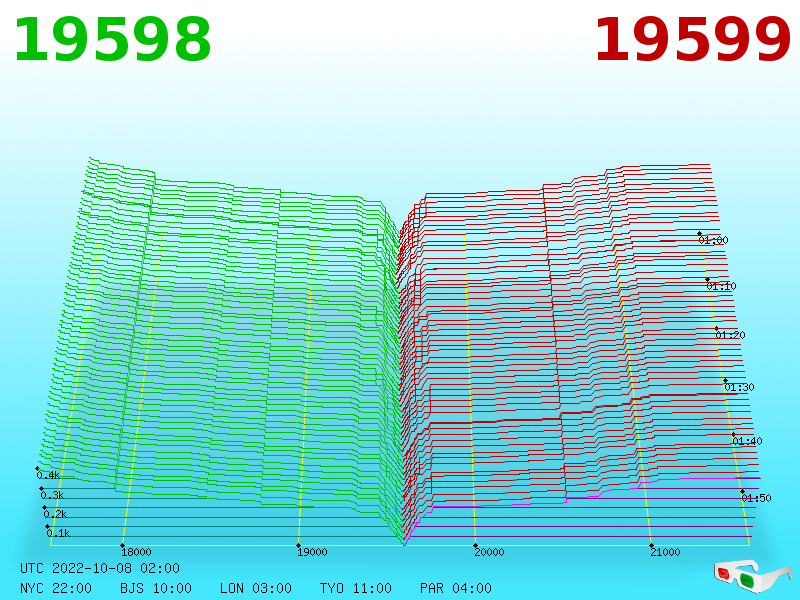800x600 pixels.
Task: Click the 0.4k volume axis label
Action: coord(48,476)
